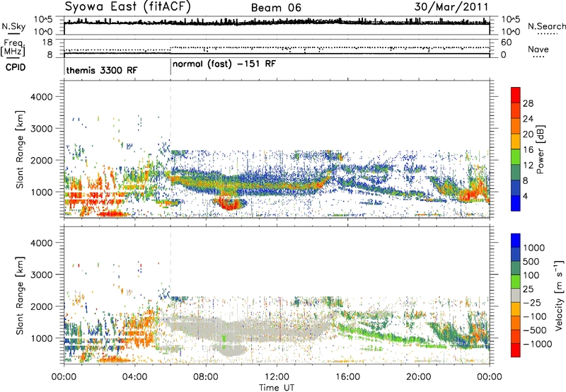The image size is (566, 392).
Task: Click the '04:00' time axis tick
Action: 135,377
